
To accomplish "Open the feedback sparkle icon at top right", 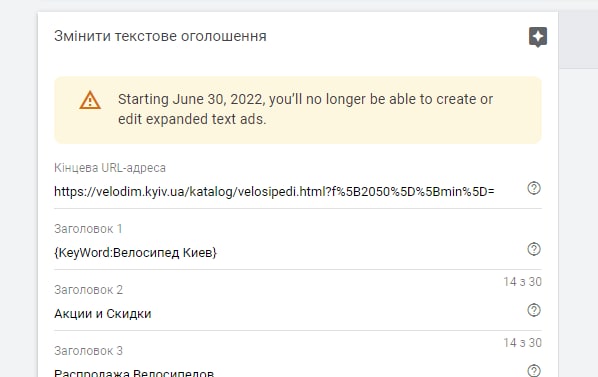I will [538, 37].
